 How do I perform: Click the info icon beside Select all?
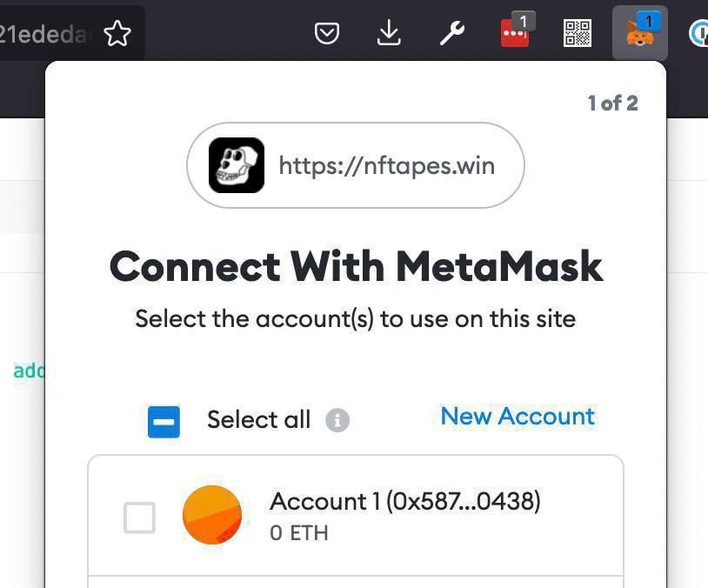pyautogui.click(x=337, y=421)
